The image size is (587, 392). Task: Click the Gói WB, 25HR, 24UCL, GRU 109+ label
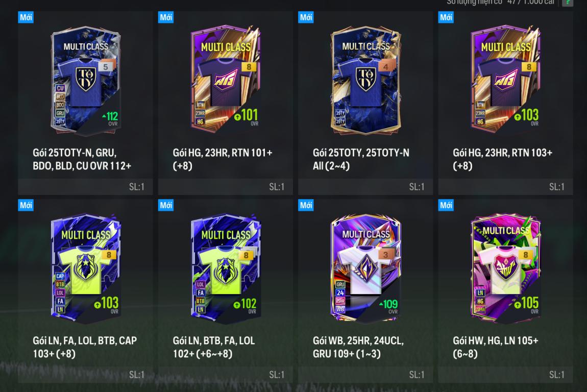point(358,347)
